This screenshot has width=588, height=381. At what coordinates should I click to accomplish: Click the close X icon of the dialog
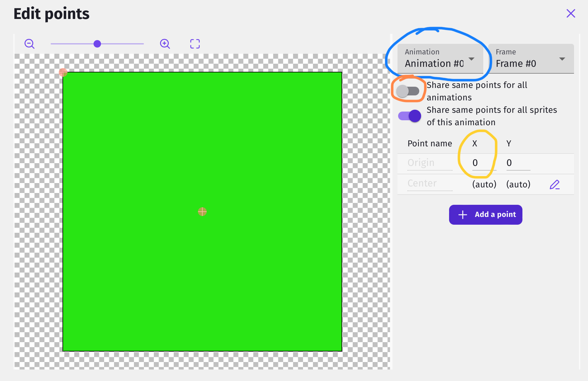[x=571, y=13]
